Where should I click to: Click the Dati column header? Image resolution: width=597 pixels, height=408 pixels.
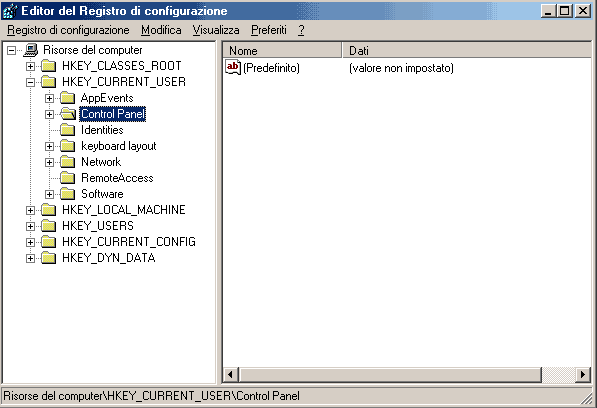466,51
